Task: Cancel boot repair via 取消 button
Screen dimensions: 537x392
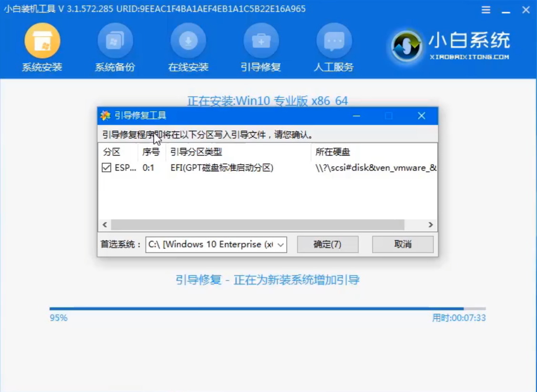Action: tap(402, 244)
